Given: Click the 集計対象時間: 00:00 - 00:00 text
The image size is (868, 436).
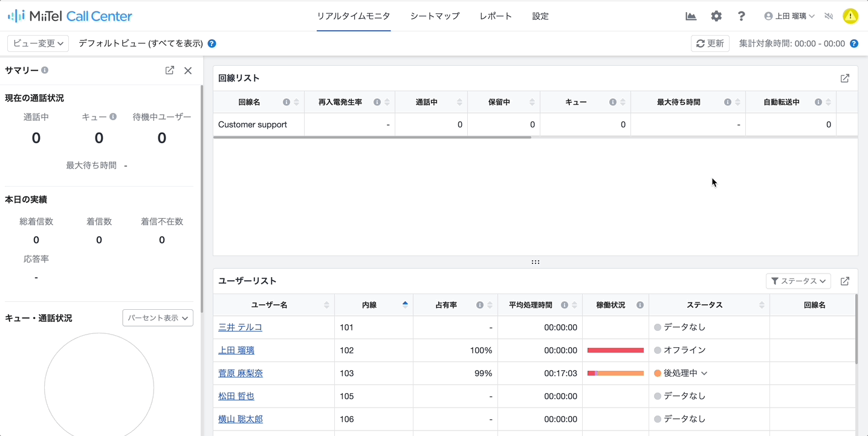Looking at the screenshot, I should pos(792,43).
